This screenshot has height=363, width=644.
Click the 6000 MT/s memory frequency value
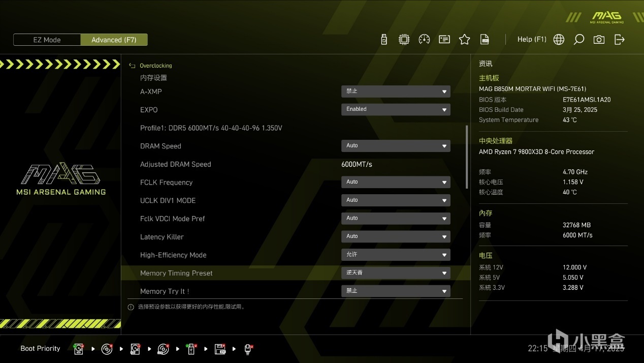click(x=577, y=235)
